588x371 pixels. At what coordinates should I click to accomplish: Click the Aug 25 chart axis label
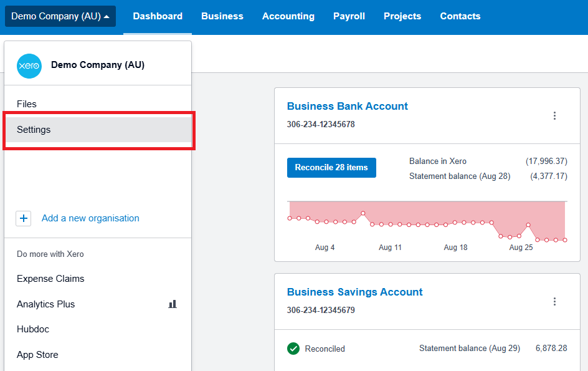pos(521,248)
